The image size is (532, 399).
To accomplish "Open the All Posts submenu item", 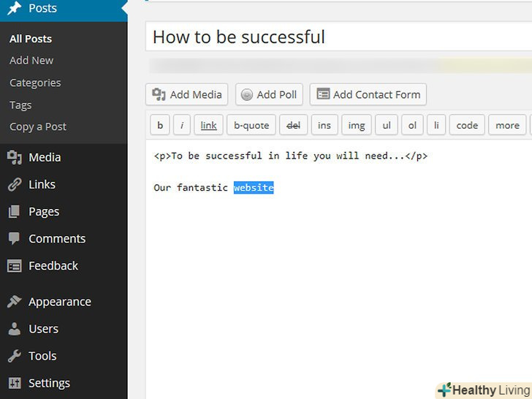I will click(x=31, y=39).
